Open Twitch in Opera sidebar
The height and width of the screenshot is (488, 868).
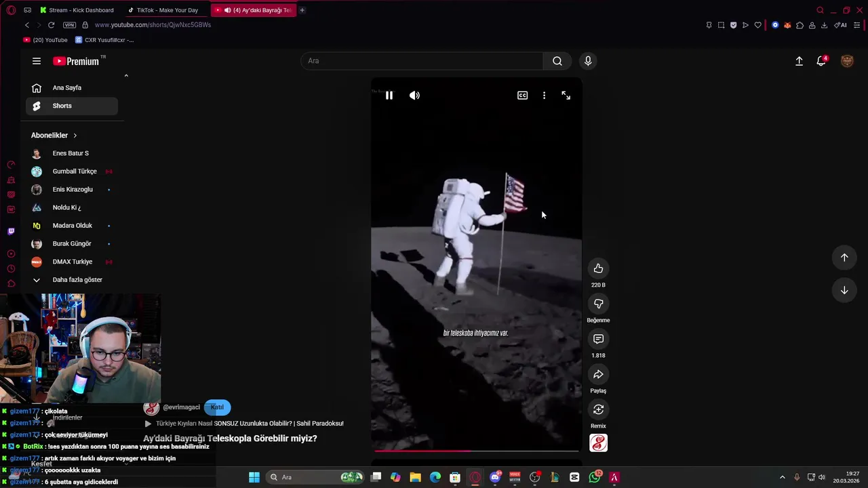click(11, 231)
